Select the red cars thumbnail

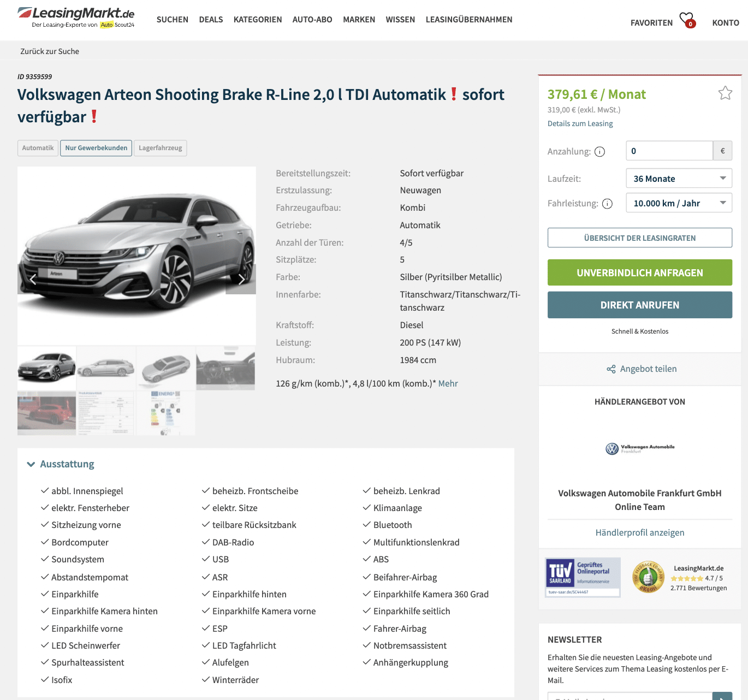click(x=46, y=413)
